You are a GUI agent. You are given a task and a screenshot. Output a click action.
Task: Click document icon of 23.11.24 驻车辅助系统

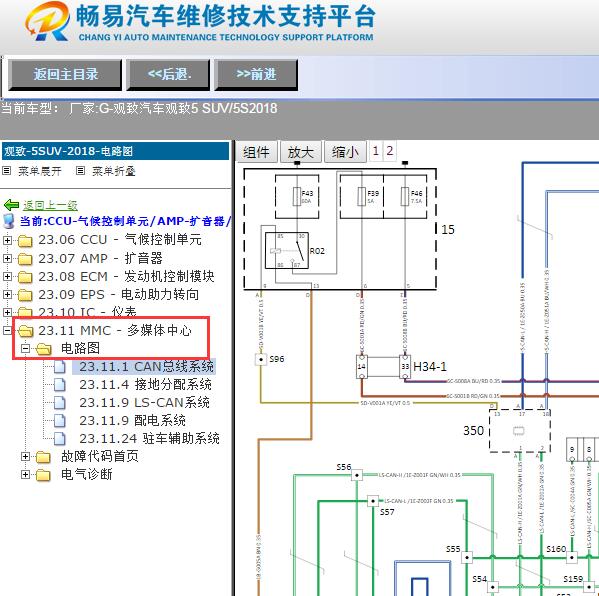[x=60, y=439]
